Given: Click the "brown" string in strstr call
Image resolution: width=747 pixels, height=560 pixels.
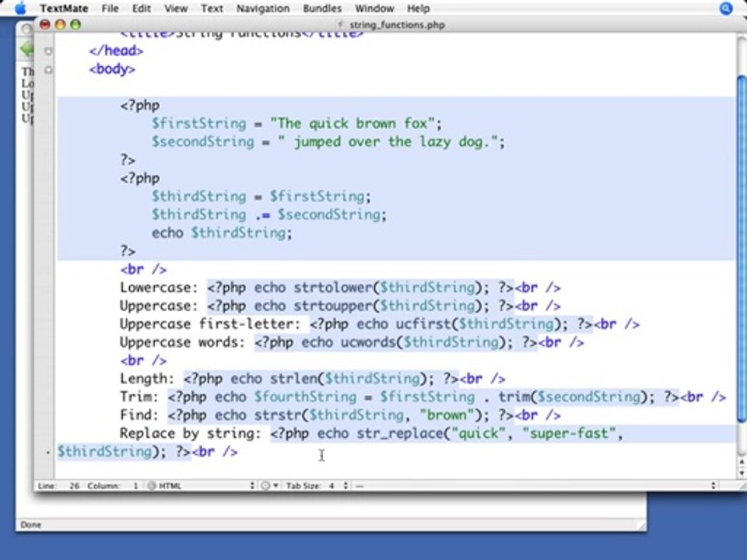Looking at the screenshot, I should point(447,415).
